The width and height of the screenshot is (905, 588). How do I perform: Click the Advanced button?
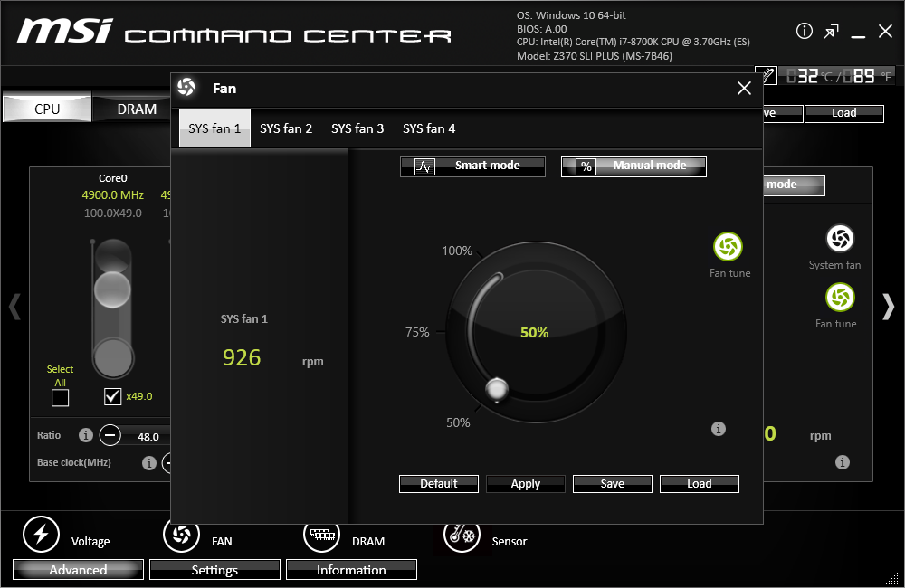[78, 570]
